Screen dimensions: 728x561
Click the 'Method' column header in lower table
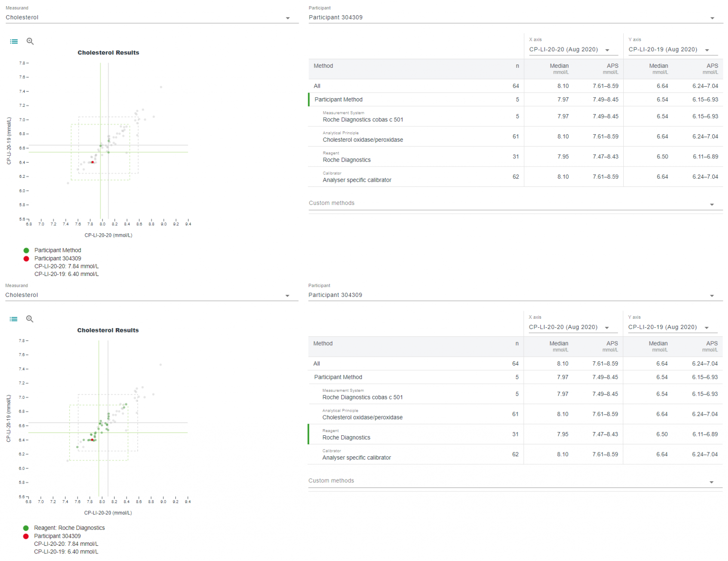[x=323, y=343]
